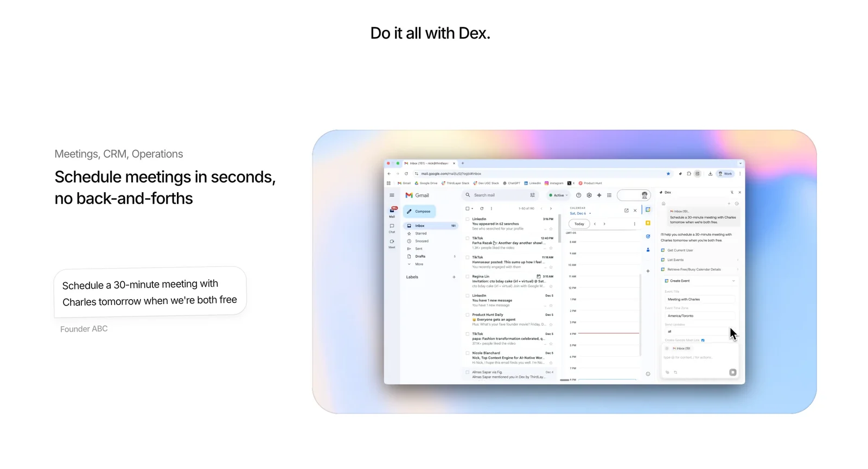868x469 pixels.
Task: Open the Starred folder in Gmail
Action: tap(420, 233)
